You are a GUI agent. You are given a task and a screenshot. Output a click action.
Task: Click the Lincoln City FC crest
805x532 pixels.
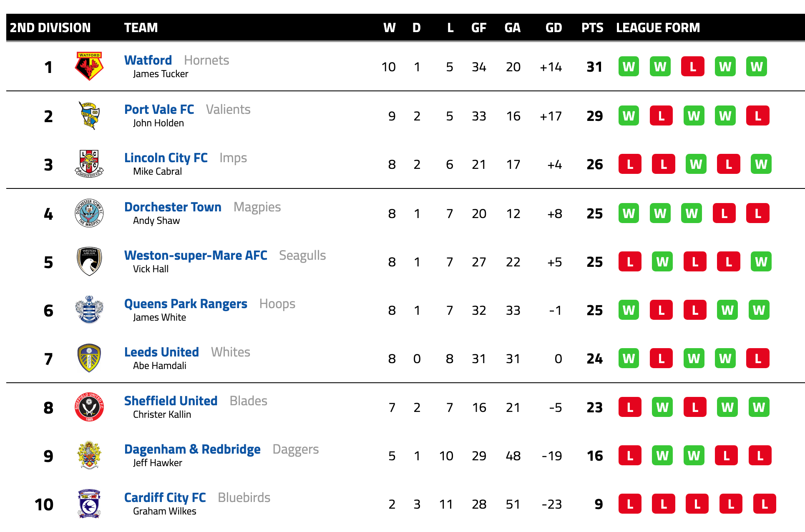(89, 164)
